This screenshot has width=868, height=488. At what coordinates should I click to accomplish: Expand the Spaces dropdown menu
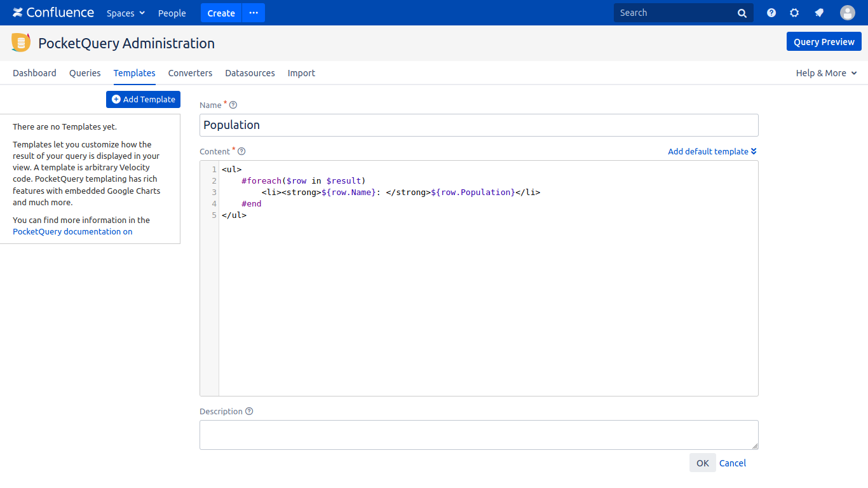(126, 13)
